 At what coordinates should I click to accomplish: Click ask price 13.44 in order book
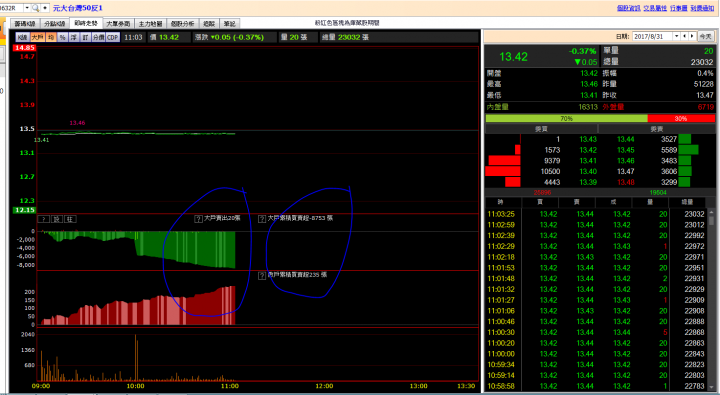click(x=625, y=139)
